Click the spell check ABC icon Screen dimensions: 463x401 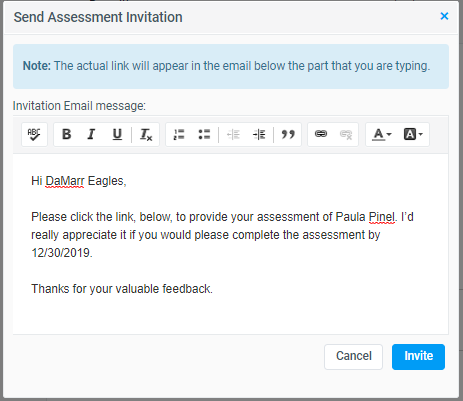34,134
